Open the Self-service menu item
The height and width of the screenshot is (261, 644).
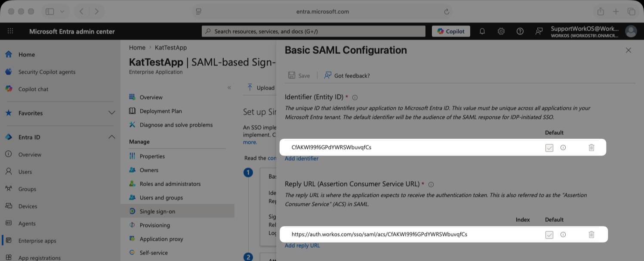tap(154, 253)
